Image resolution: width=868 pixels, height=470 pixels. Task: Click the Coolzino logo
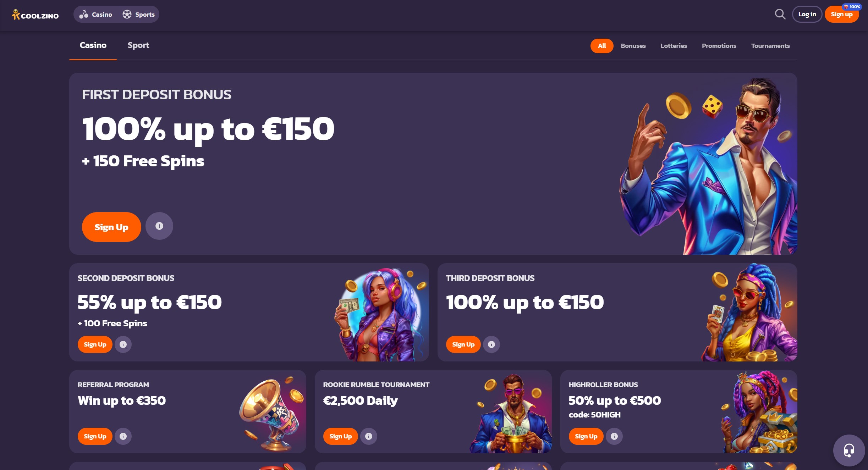point(35,15)
